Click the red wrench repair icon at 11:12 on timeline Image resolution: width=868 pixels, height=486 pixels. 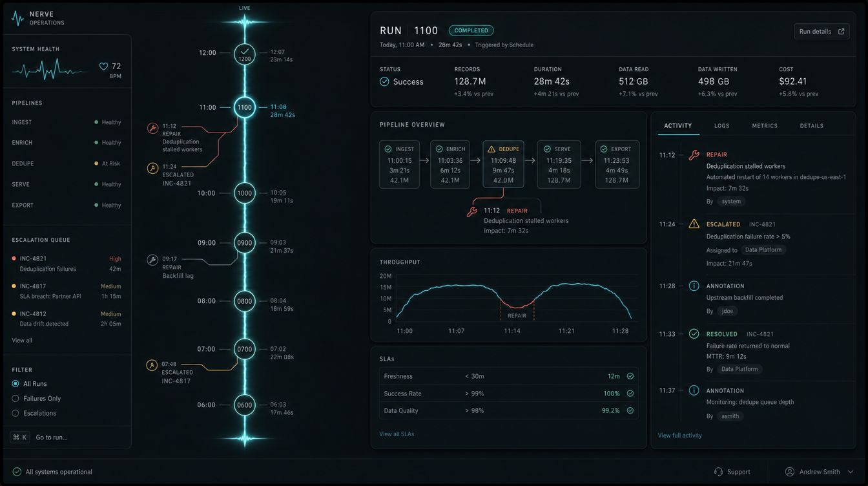coord(152,129)
